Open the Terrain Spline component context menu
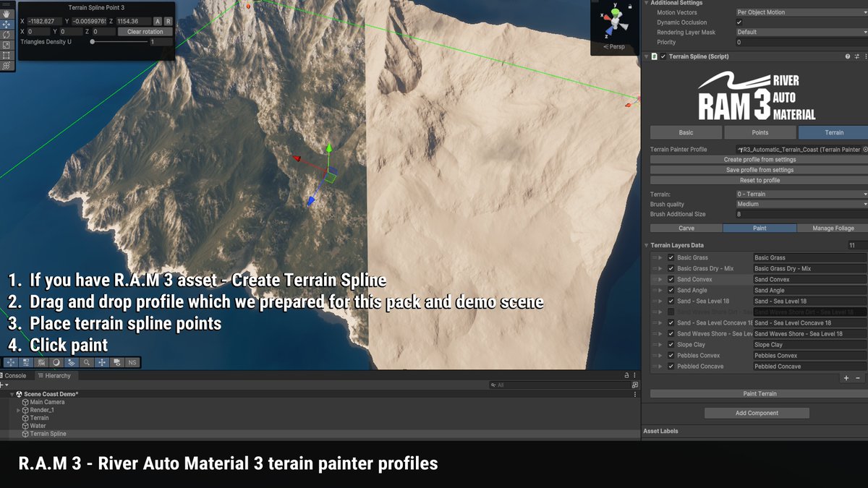This screenshot has width=868, height=488. coord(865,56)
